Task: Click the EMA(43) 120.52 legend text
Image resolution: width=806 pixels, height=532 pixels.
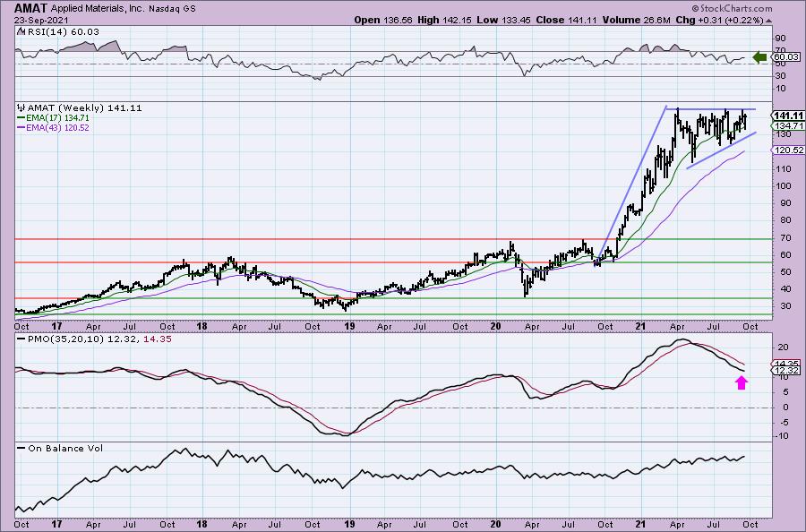Action: 57,127
